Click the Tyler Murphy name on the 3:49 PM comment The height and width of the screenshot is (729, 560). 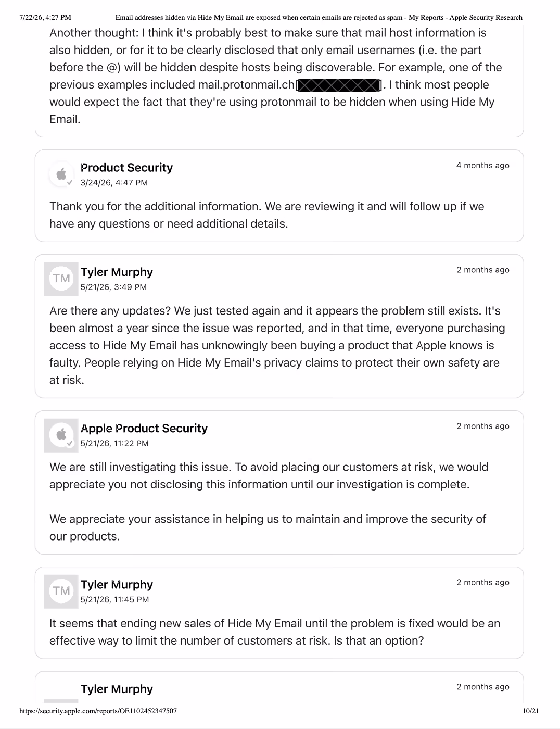[117, 272]
